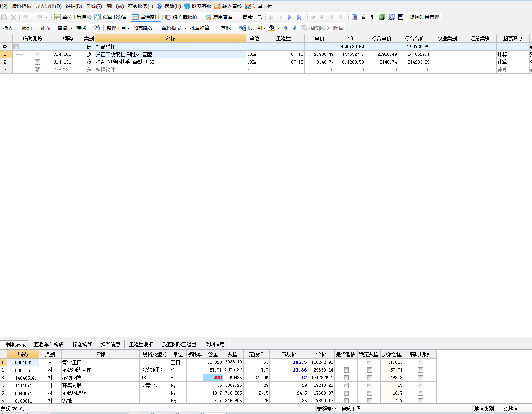This screenshot has width=532, height=414.
Task: Click the green 3D box icon
Action: [x=382, y=17]
